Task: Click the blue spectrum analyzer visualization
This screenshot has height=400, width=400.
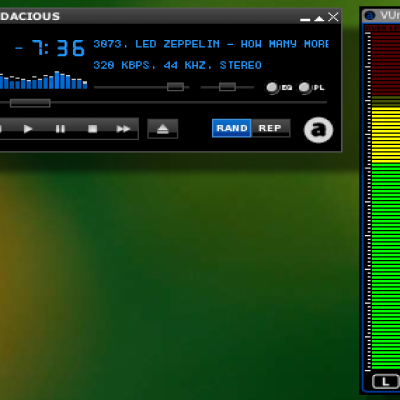Action: point(43,80)
